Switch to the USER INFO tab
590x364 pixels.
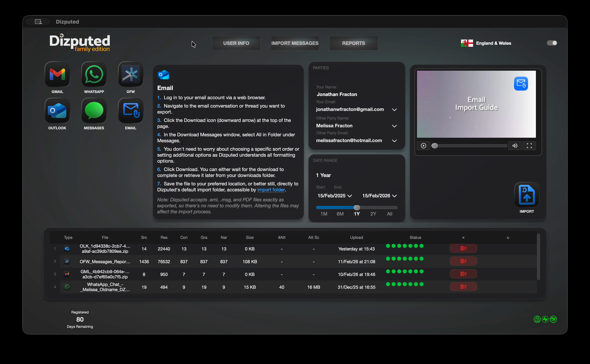[236, 43]
